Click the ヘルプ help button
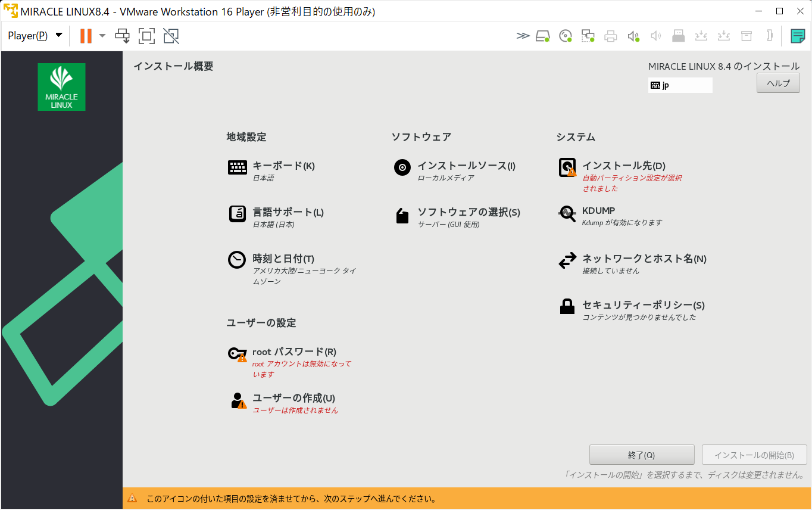The width and height of the screenshot is (812, 510). (778, 83)
